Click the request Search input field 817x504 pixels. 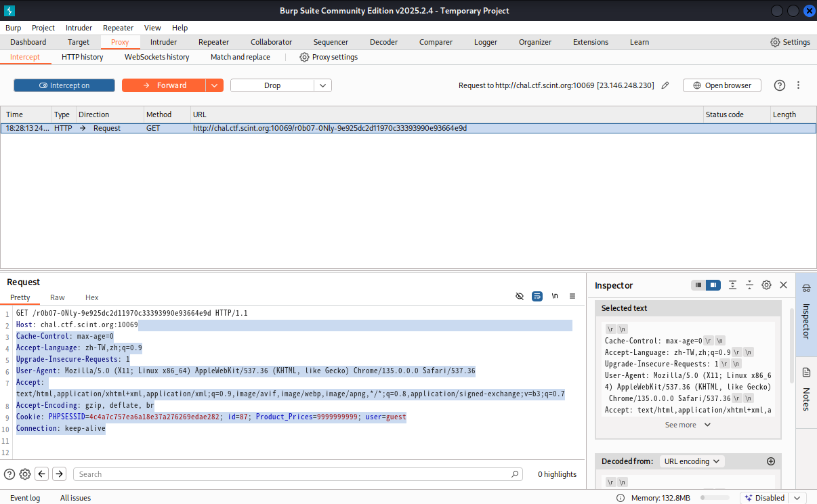click(x=297, y=474)
